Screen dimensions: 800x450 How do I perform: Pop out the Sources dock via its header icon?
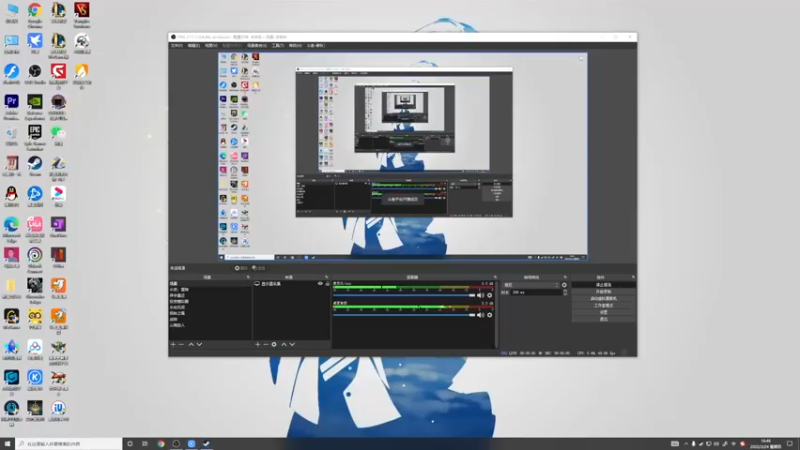point(327,277)
